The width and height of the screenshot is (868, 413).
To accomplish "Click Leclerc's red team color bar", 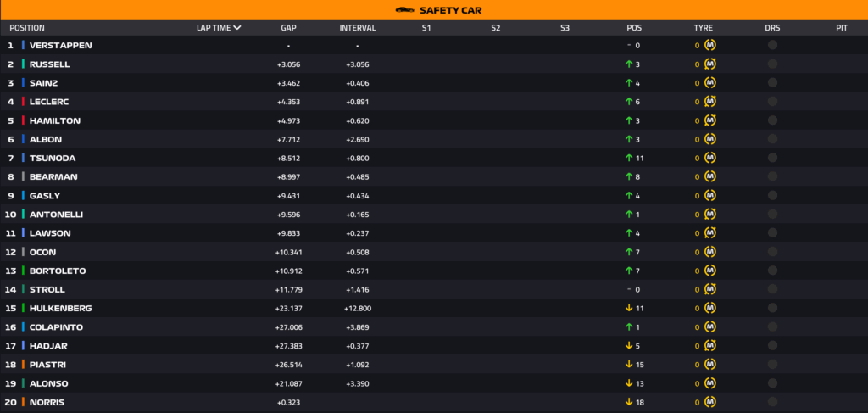I will pos(23,102).
